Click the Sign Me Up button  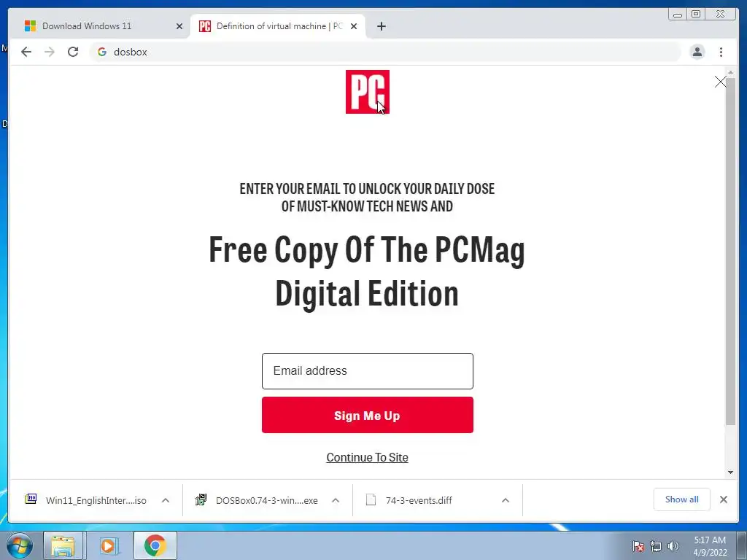[x=368, y=415]
